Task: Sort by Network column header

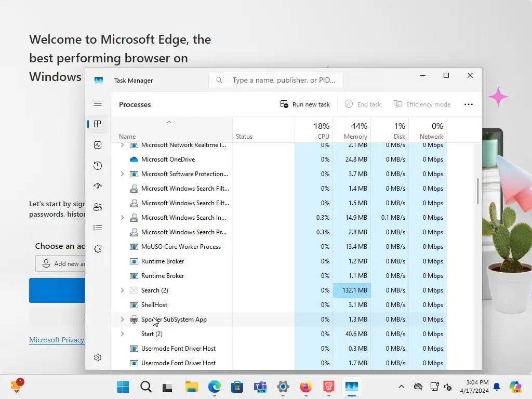Action: click(428, 130)
